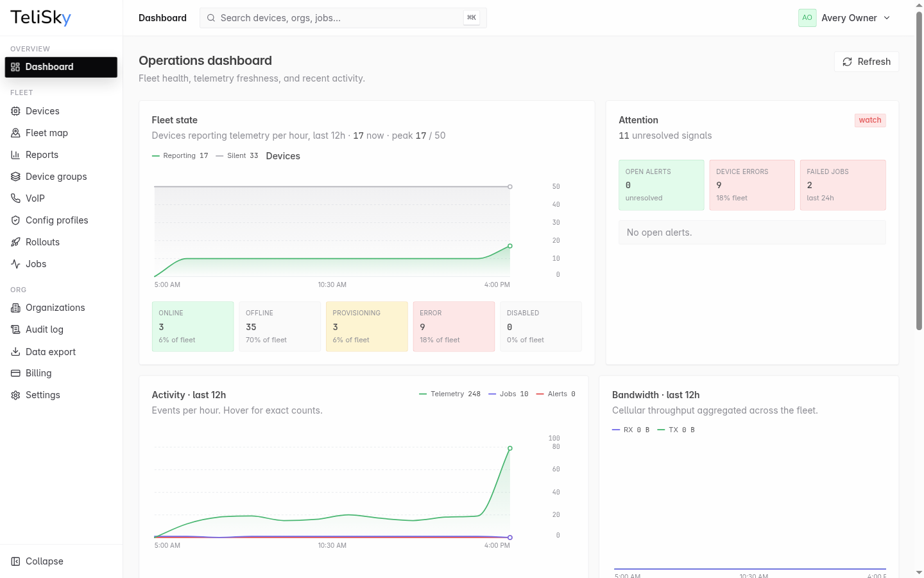Image resolution: width=924 pixels, height=578 pixels.
Task: Open the Error devices stat card
Action: pos(454,326)
